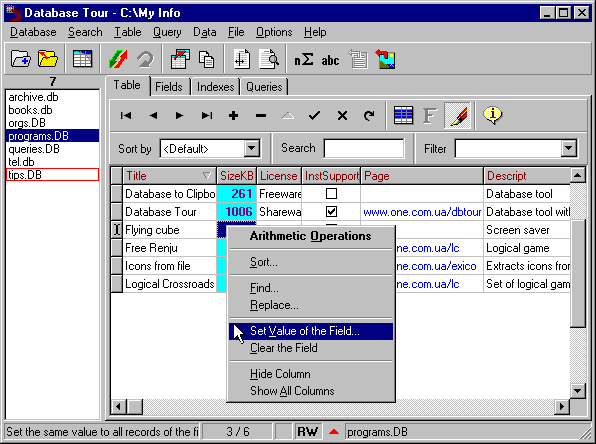Choose Find... in context menu
The image size is (596, 444).
coord(311,288)
